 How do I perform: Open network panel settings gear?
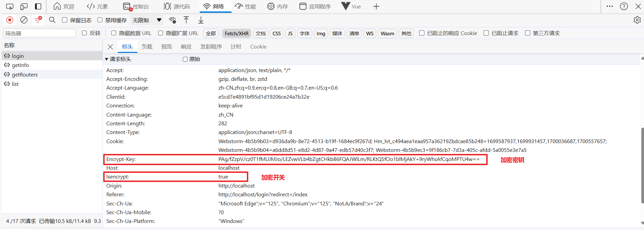coord(637,20)
